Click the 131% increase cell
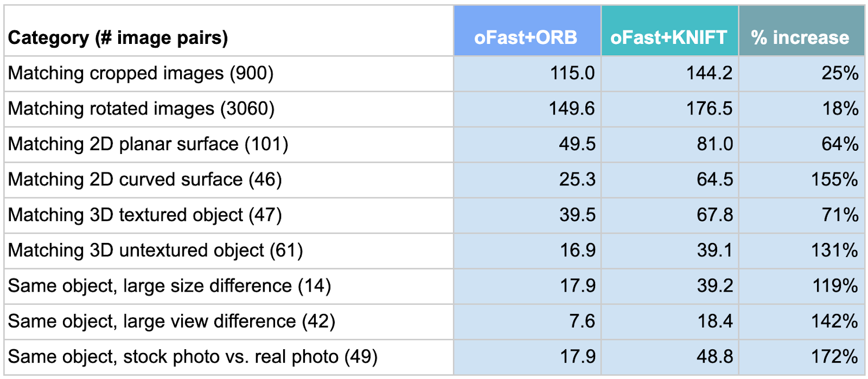The height and width of the screenshot is (379, 868). point(834,250)
